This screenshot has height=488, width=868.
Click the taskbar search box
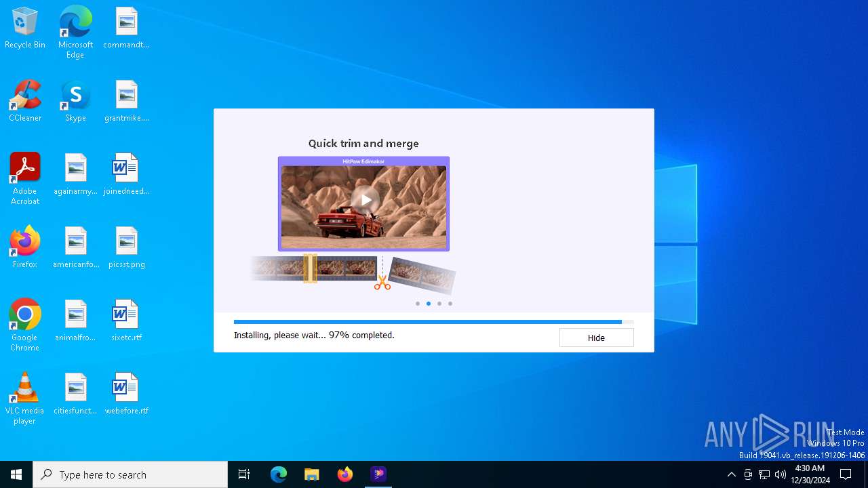click(x=130, y=474)
